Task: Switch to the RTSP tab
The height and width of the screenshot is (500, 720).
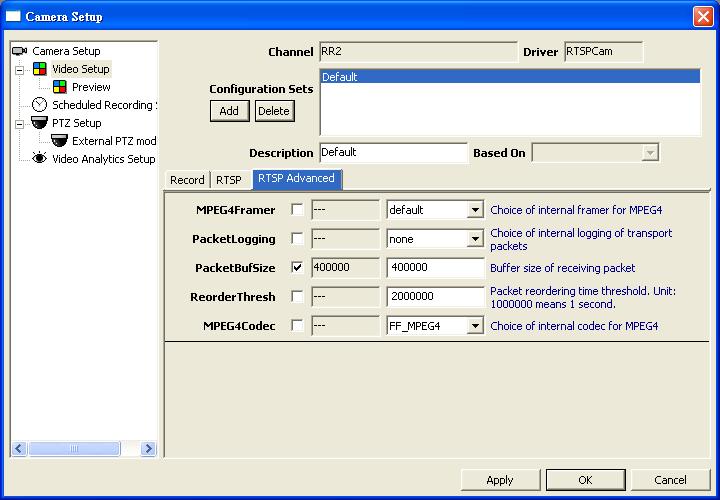Action: pos(229,180)
